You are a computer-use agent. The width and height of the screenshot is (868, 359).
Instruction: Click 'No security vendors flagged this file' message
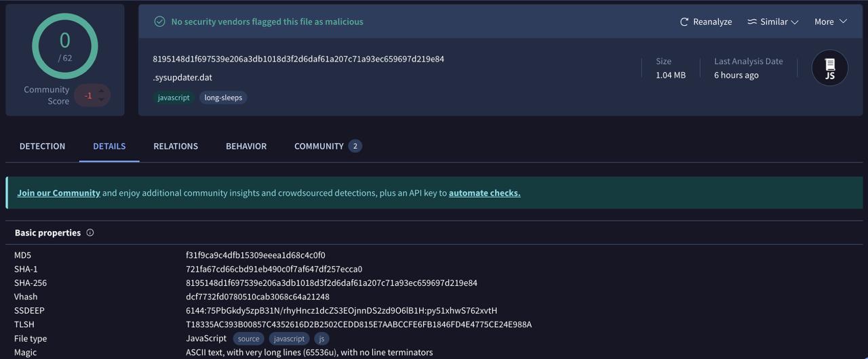tap(267, 22)
